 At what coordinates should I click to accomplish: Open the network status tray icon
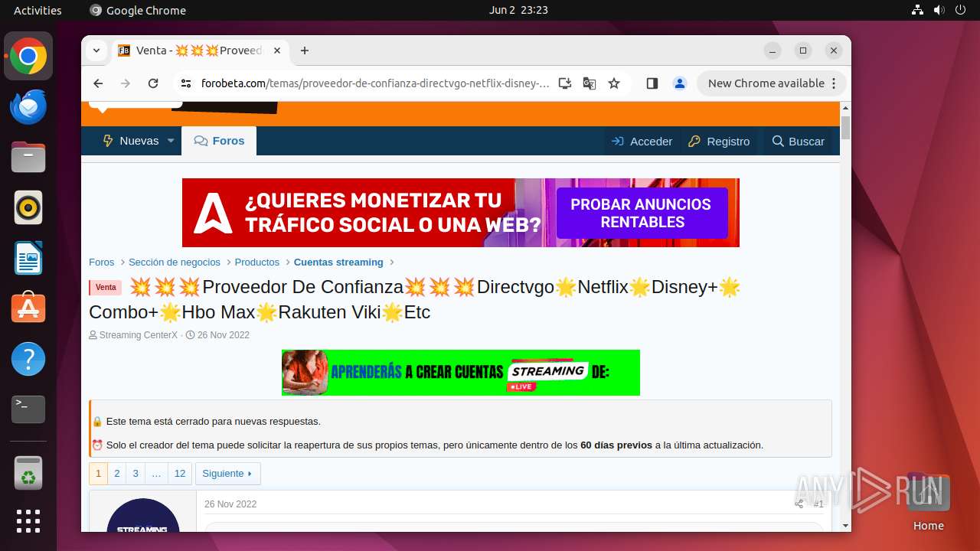pos(918,10)
